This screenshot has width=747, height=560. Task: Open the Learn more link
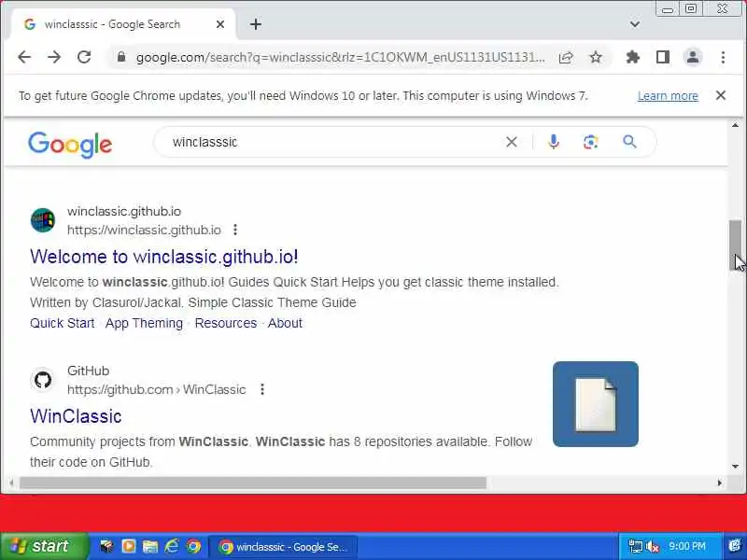(668, 96)
